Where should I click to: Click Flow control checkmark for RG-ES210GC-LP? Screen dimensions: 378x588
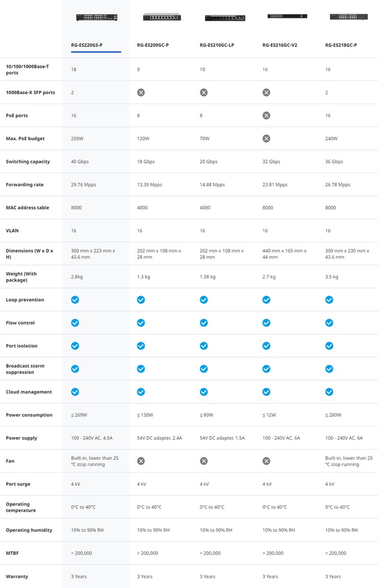(203, 323)
